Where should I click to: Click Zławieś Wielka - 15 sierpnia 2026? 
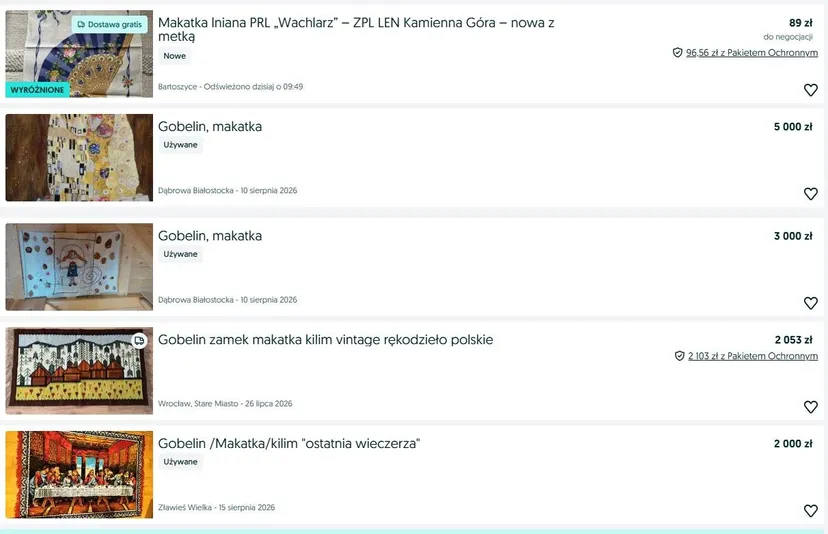217,508
